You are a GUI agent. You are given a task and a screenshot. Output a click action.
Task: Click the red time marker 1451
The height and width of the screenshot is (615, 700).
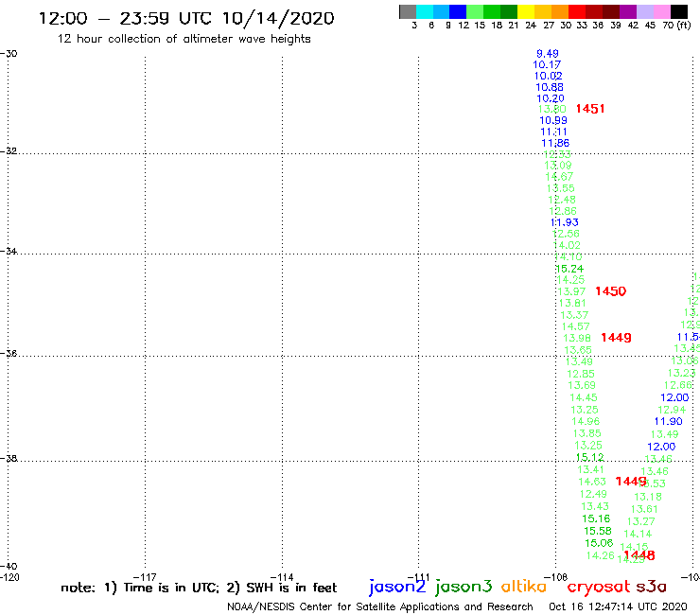pyautogui.click(x=590, y=109)
